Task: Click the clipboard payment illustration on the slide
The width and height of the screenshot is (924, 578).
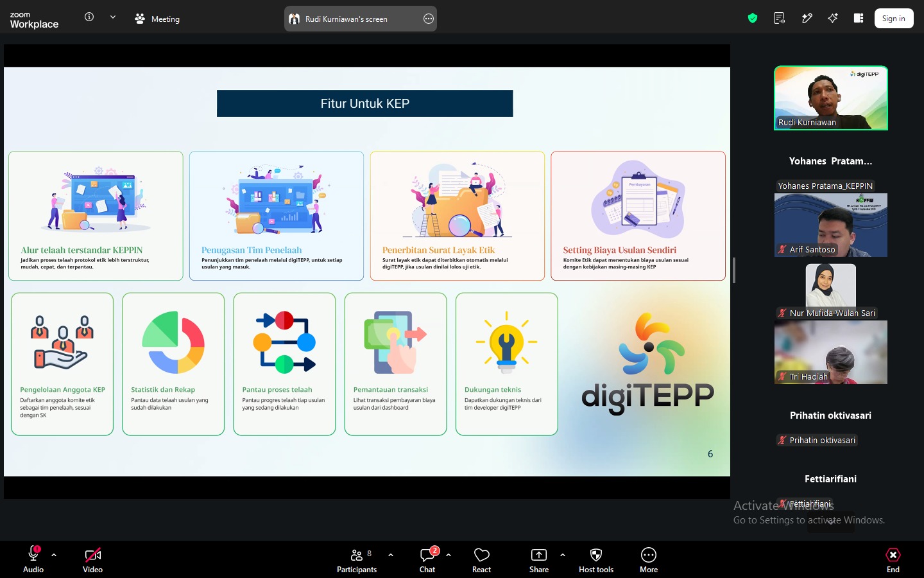Action: (638, 200)
